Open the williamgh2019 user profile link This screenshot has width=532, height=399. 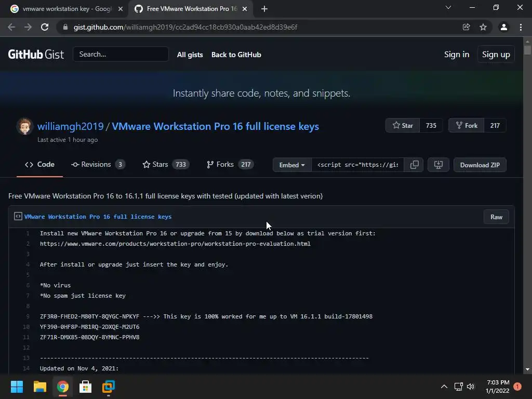coord(70,126)
